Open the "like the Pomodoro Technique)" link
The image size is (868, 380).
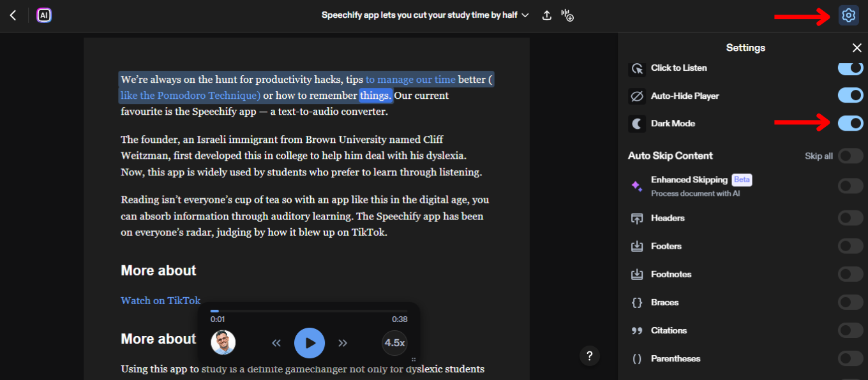point(190,96)
